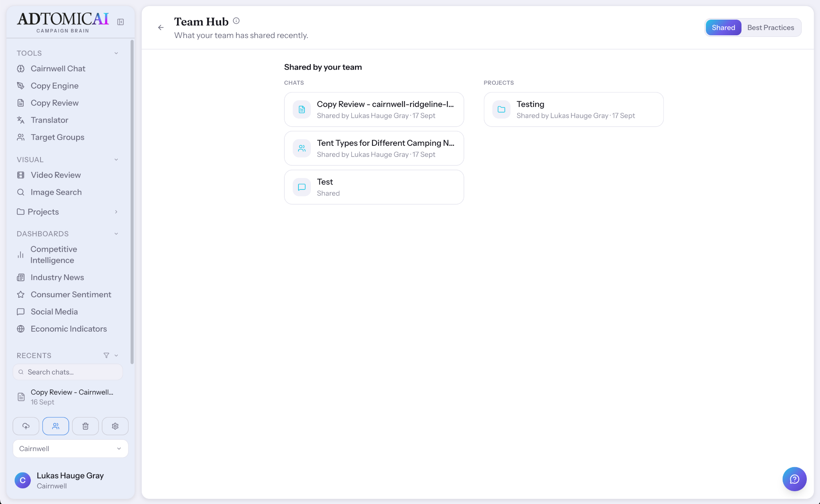The height and width of the screenshot is (504, 820).
Task: Click the Search chats field
Action: 68,372
